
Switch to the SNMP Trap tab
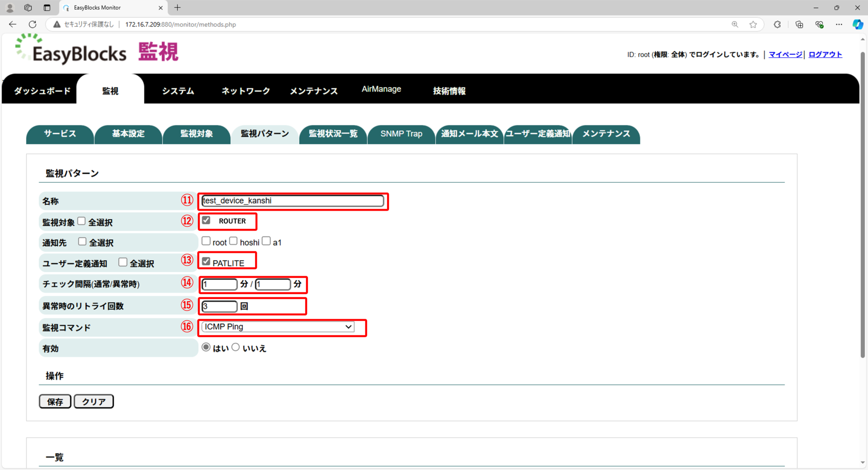coord(401,134)
